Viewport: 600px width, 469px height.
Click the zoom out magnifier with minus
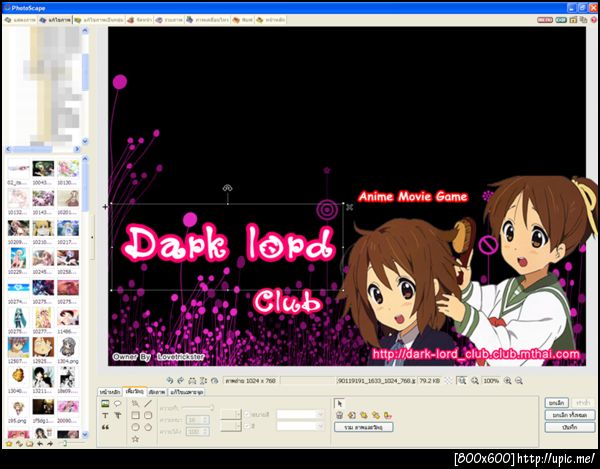519,381
